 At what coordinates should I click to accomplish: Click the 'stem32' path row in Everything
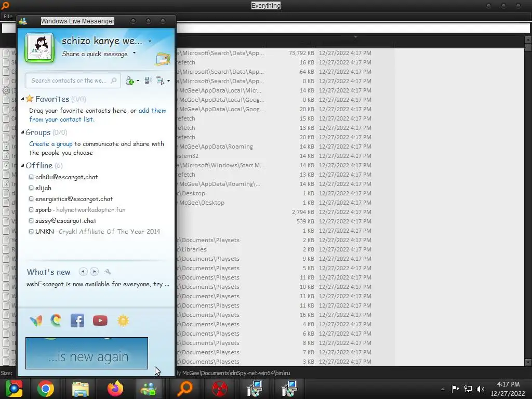(x=285, y=156)
